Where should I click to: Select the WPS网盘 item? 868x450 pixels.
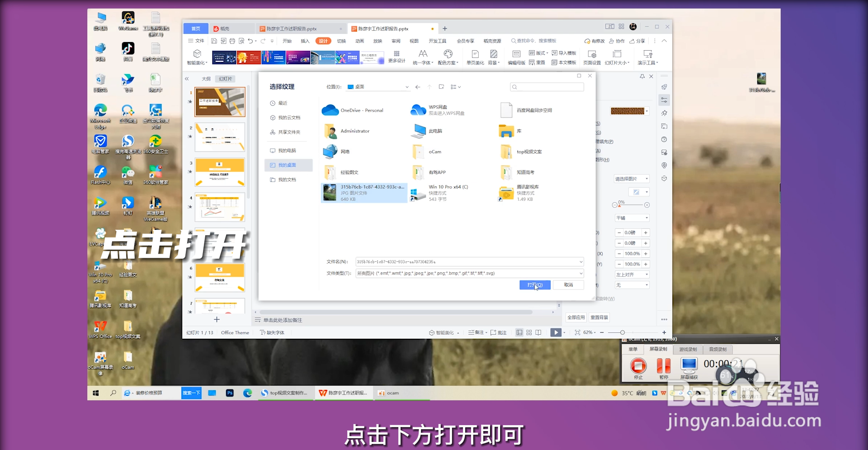tap(438, 110)
